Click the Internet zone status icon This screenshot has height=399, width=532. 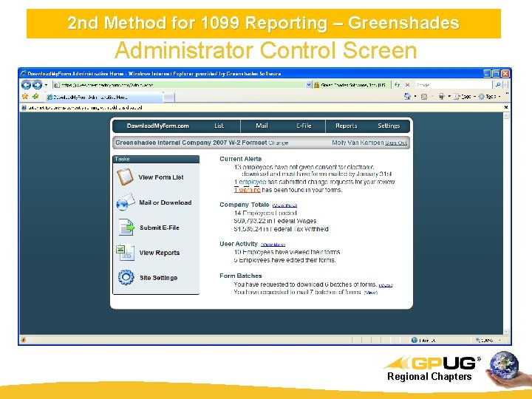pyautogui.click(x=414, y=340)
